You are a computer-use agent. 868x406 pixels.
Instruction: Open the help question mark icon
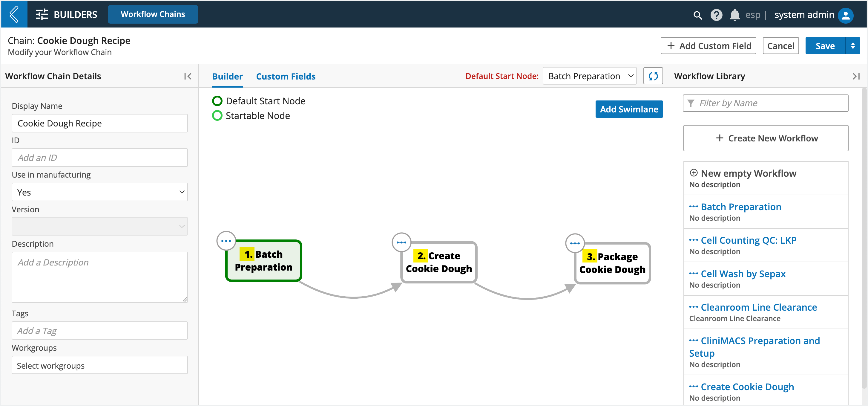tap(716, 15)
